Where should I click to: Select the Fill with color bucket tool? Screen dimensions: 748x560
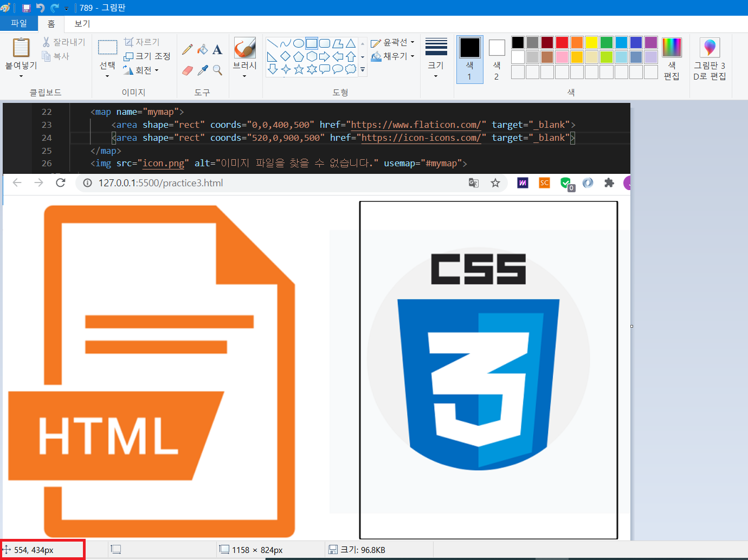pos(203,50)
